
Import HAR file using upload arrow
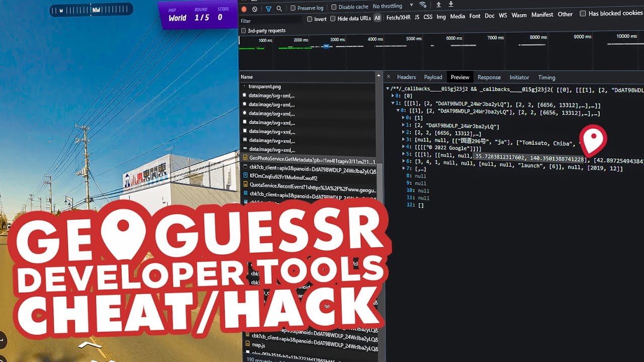point(438,5)
